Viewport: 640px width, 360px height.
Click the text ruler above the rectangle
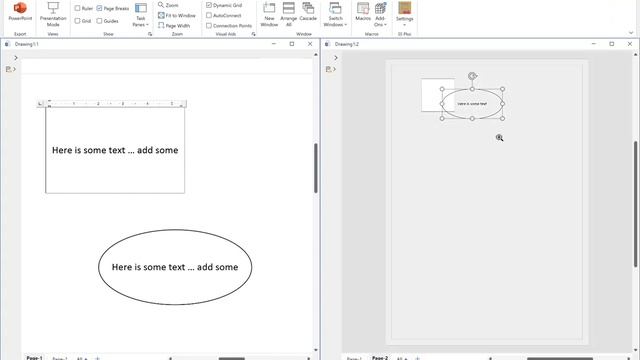click(112, 104)
